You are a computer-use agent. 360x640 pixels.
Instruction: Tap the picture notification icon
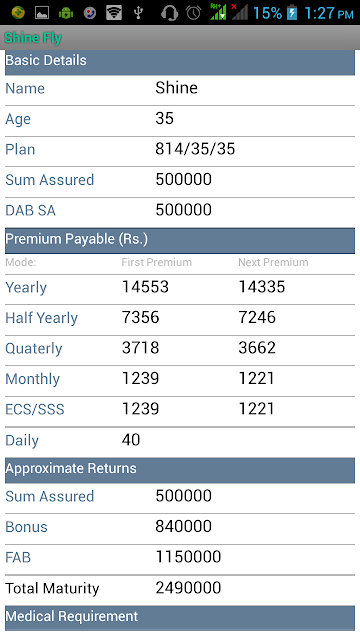[42, 13]
